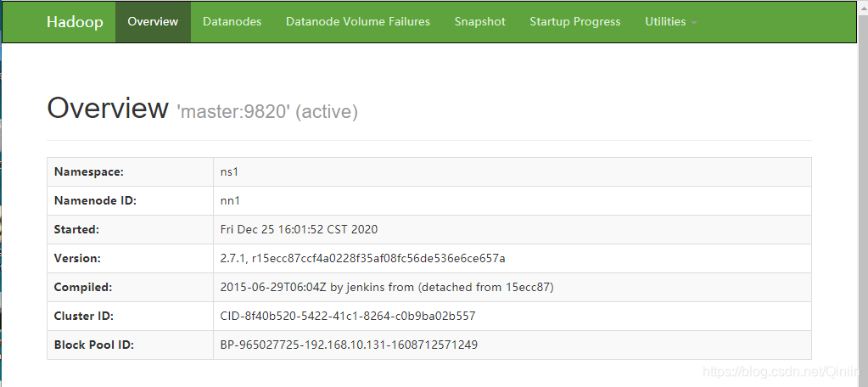This screenshot has height=387, width=868.
Task: Click the Overview page heading
Action: [108, 108]
